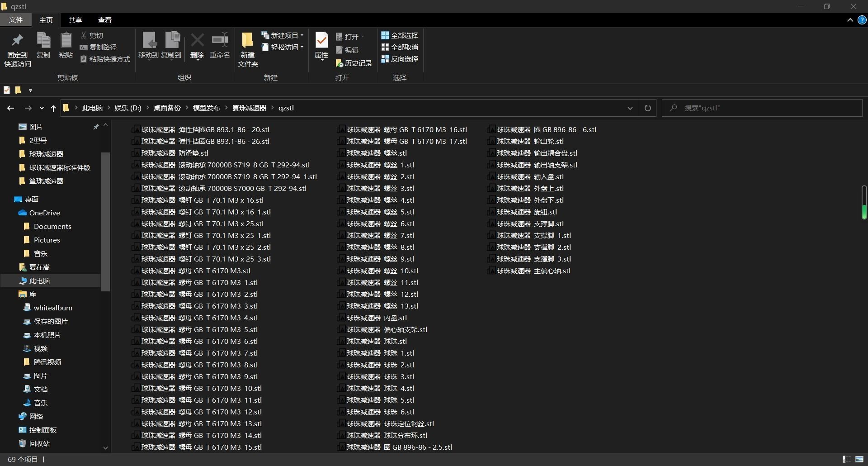Viewport: 868px width, 466px height.
Task: Open the Easy Access (轻松访问) dropdown
Action: click(283, 47)
